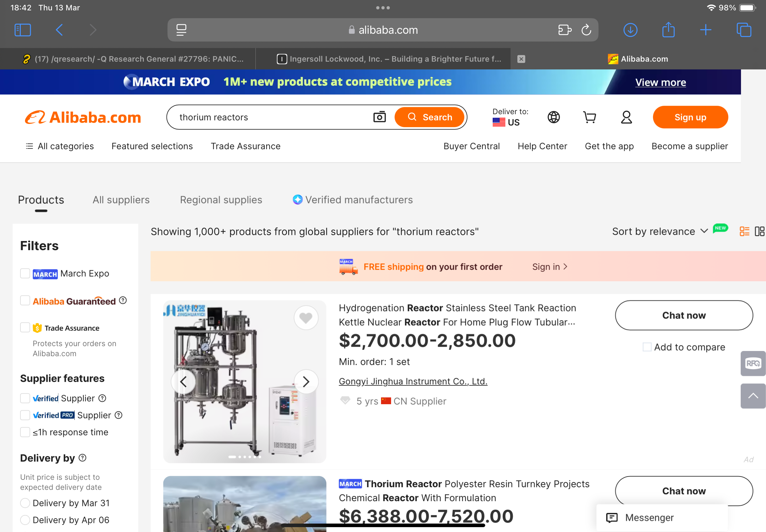Viewport: 766px width, 532px height.
Task: Open help for Delivery by section
Action: [83, 458]
